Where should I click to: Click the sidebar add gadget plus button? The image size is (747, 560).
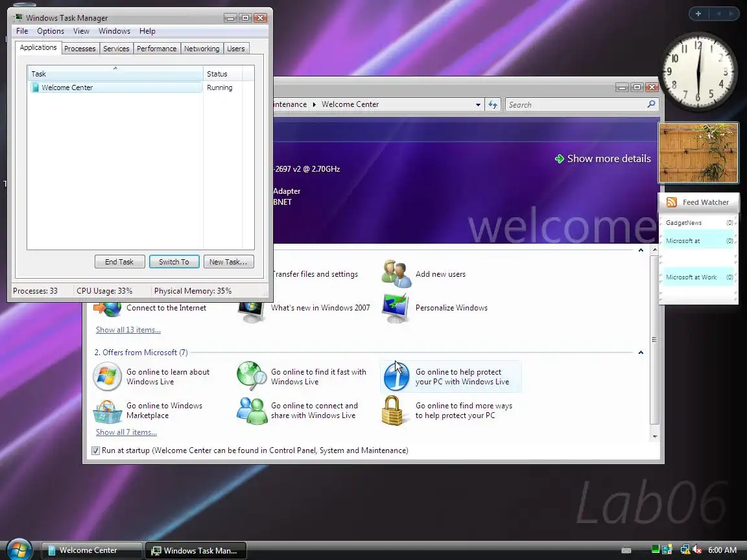tap(698, 14)
